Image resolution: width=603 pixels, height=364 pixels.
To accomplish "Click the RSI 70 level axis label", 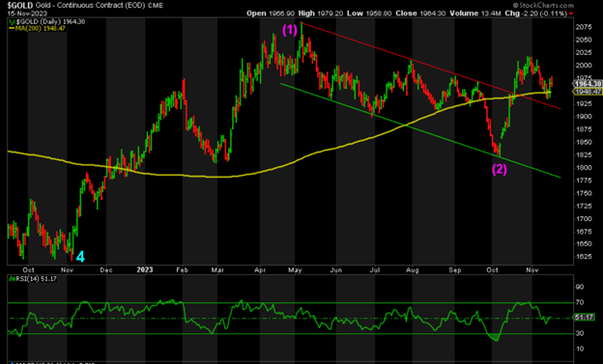I will pyautogui.click(x=580, y=303).
